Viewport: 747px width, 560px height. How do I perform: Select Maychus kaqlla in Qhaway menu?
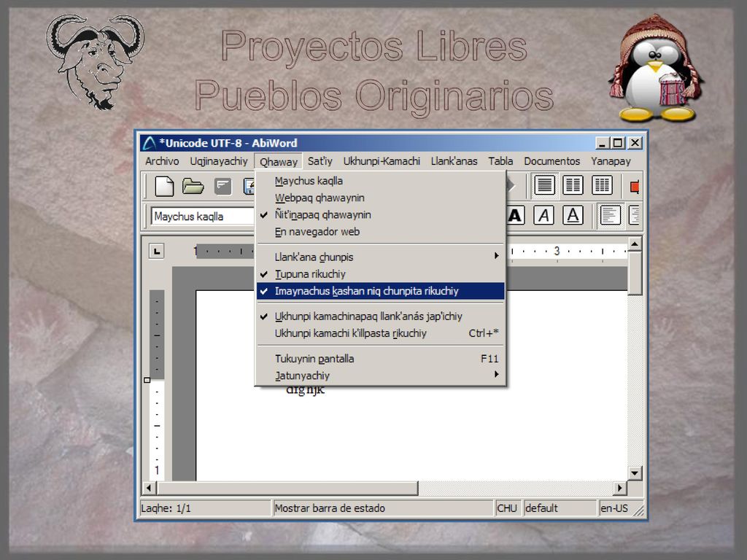pos(380,181)
